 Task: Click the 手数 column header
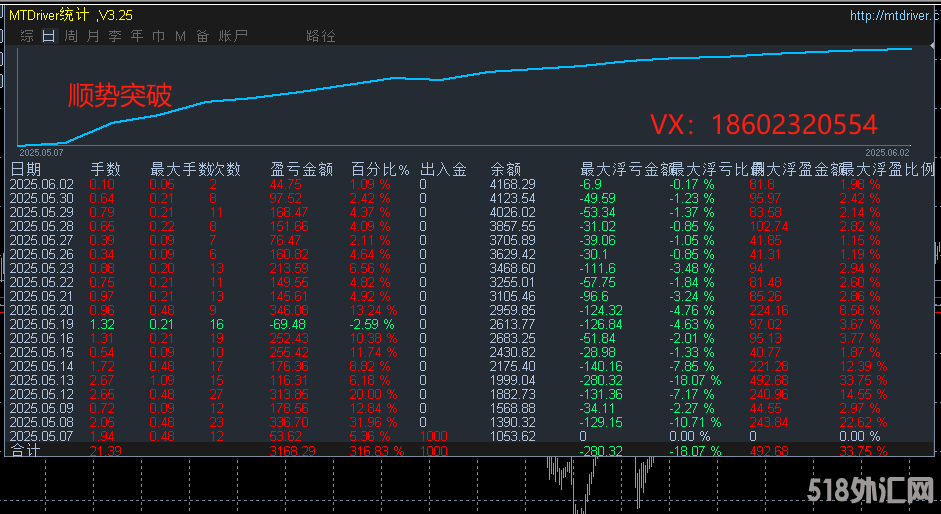coord(106,170)
